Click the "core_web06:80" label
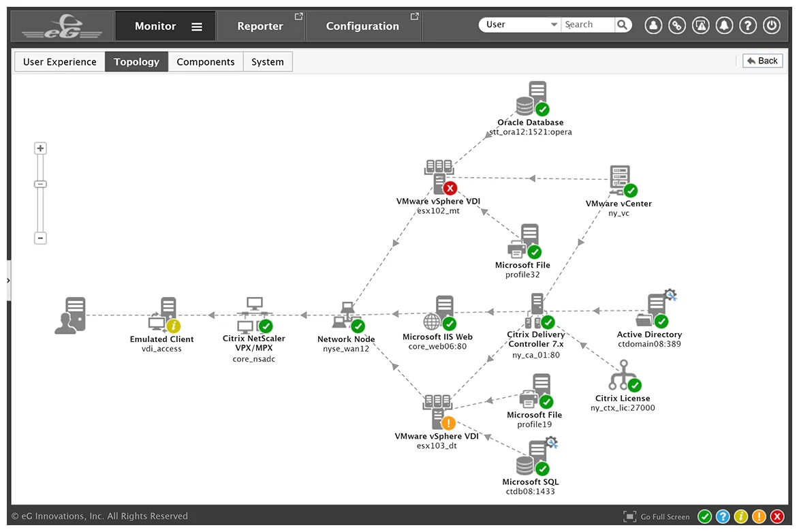 point(437,347)
